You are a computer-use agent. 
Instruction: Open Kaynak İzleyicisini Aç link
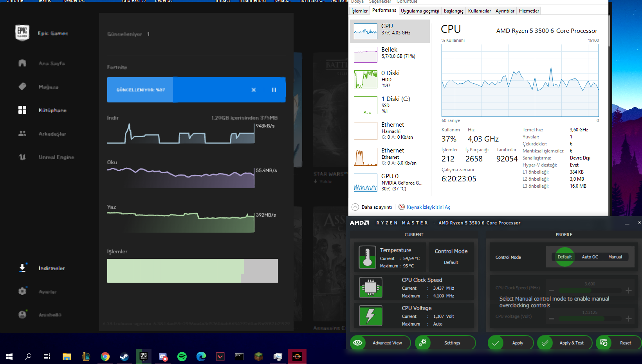click(428, 207)
